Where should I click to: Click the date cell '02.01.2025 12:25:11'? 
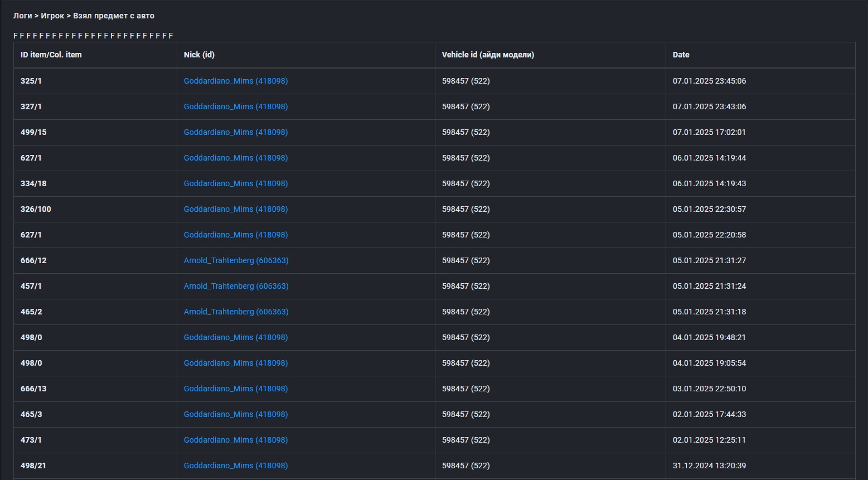tap(709, 440)
